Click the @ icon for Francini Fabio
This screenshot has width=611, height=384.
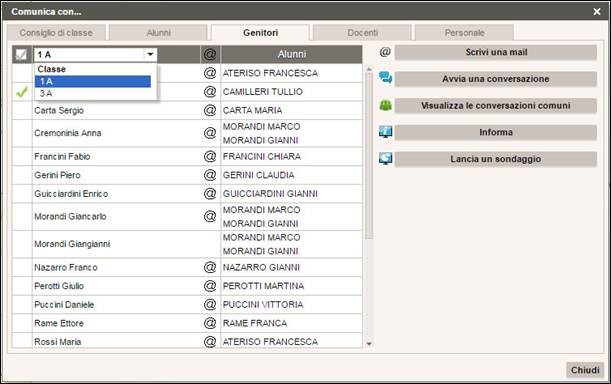210,156
